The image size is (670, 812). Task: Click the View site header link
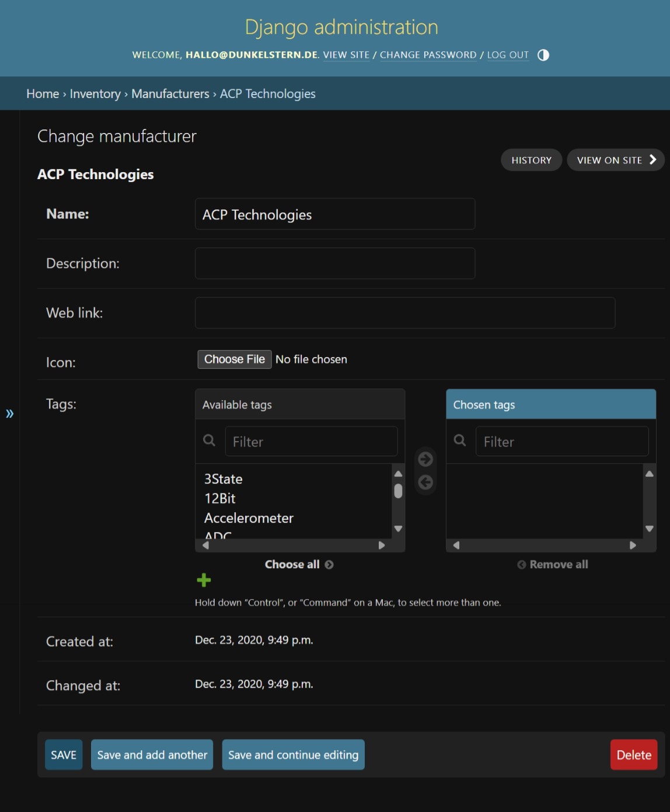point(346,55)
